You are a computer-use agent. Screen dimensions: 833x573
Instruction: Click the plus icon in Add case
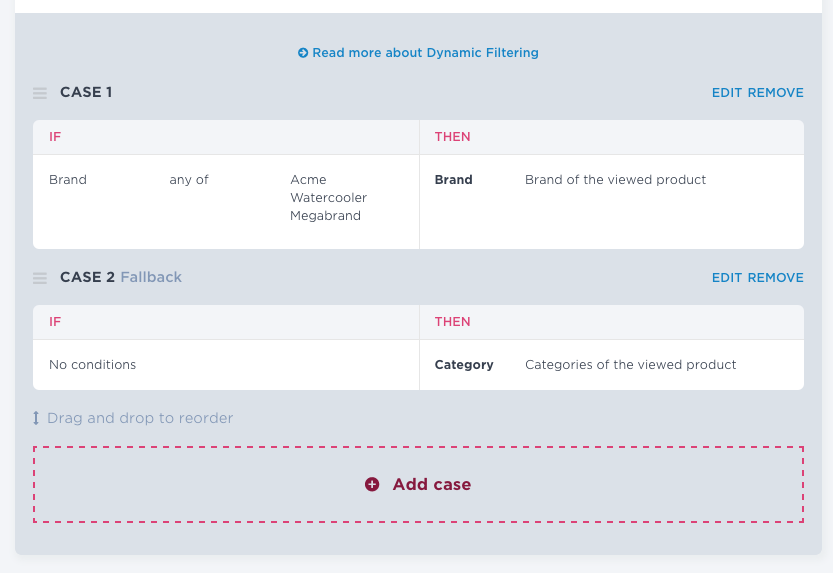[x=372, y=484]
